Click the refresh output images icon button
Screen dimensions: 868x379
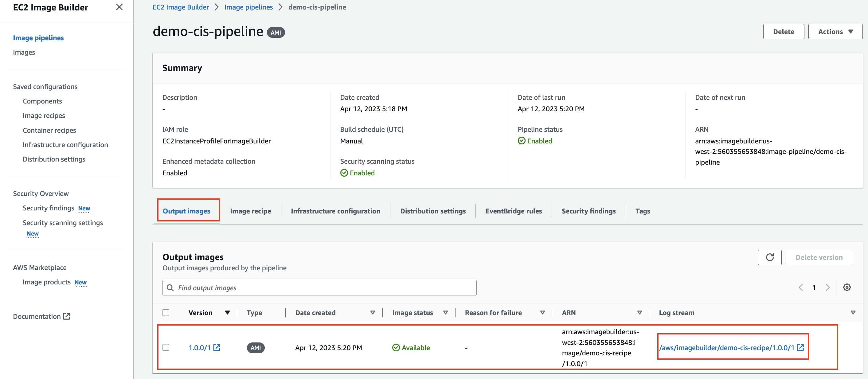(769, 257)
